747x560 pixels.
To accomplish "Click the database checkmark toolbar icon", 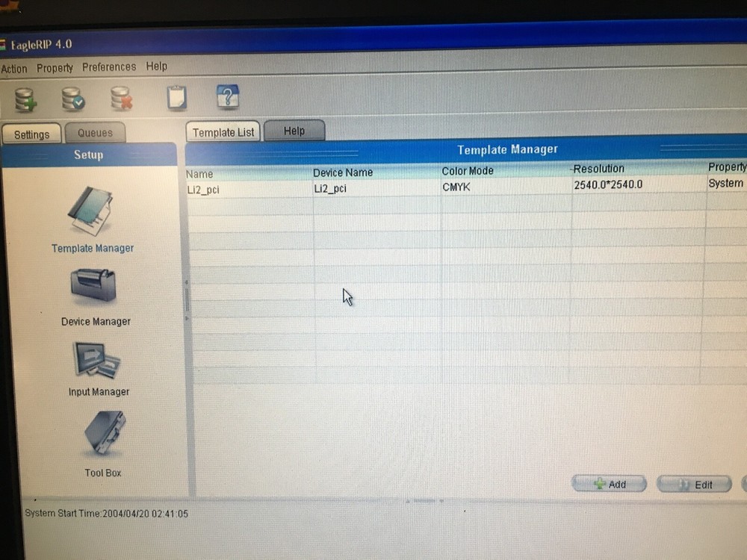I will point(72,96).
